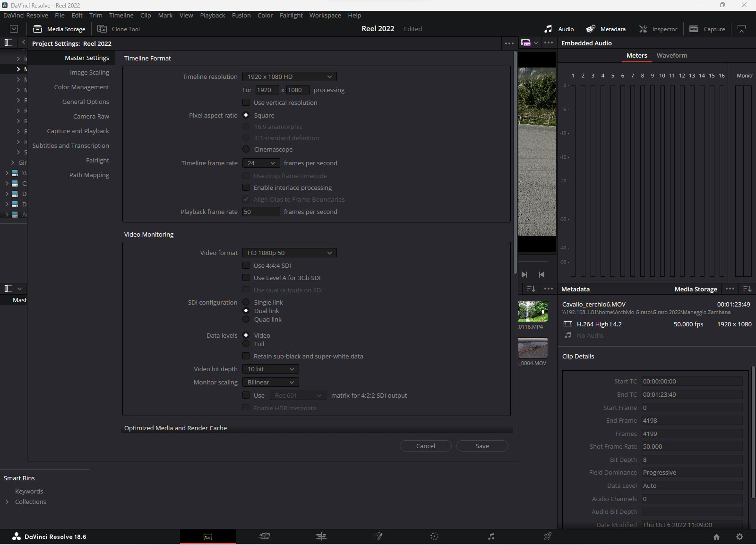
Task: Click the Keywords smart bin
Action: coord(29,491)
